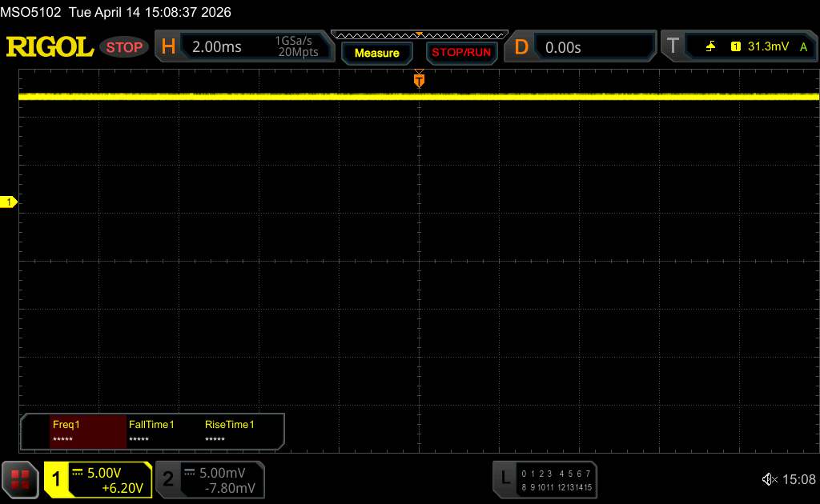820x504 pixels.
Task: Expand the 1GSa/s 20Mpts acquisition settings
Action: click(296, 47)
